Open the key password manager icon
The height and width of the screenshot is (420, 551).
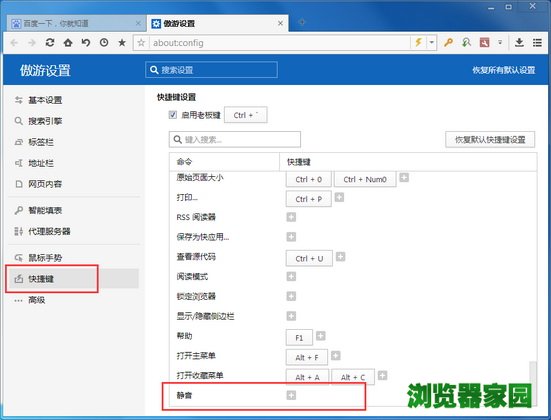click(x=448, y=43)
